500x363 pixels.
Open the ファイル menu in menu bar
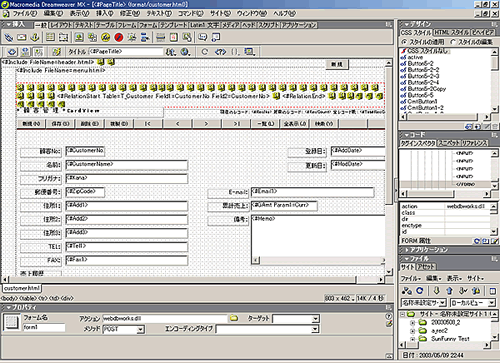click(24, 14)
